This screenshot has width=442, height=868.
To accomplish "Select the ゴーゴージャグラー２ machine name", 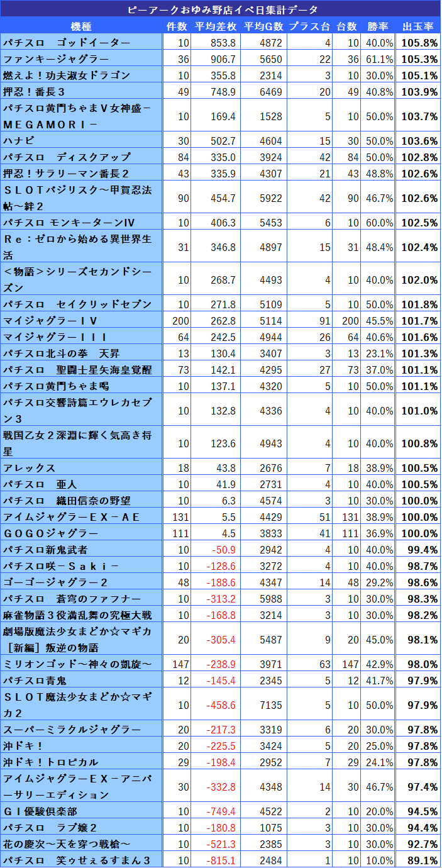I will pos(56,582).
